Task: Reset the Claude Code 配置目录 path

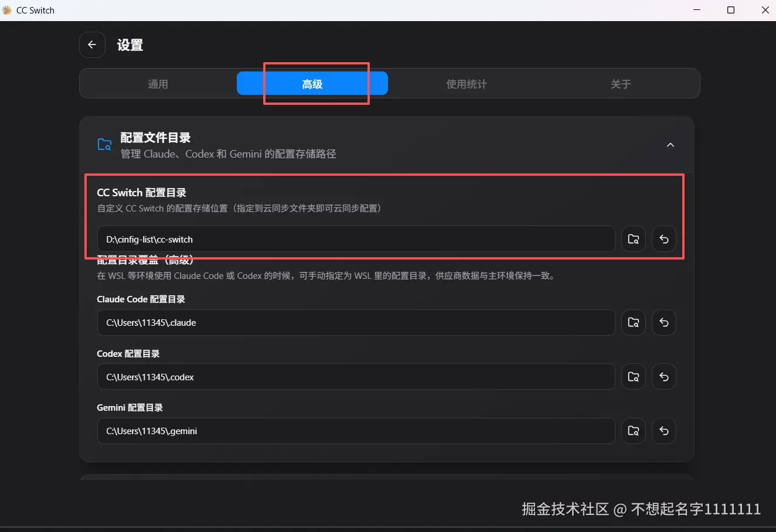Action: click(x=664, y=322)
